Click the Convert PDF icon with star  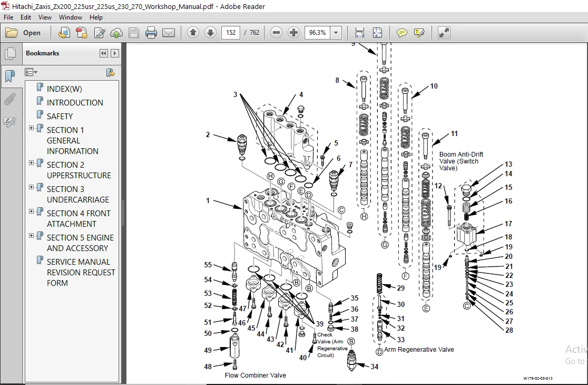pyautogui.click(x=81, y=33)
